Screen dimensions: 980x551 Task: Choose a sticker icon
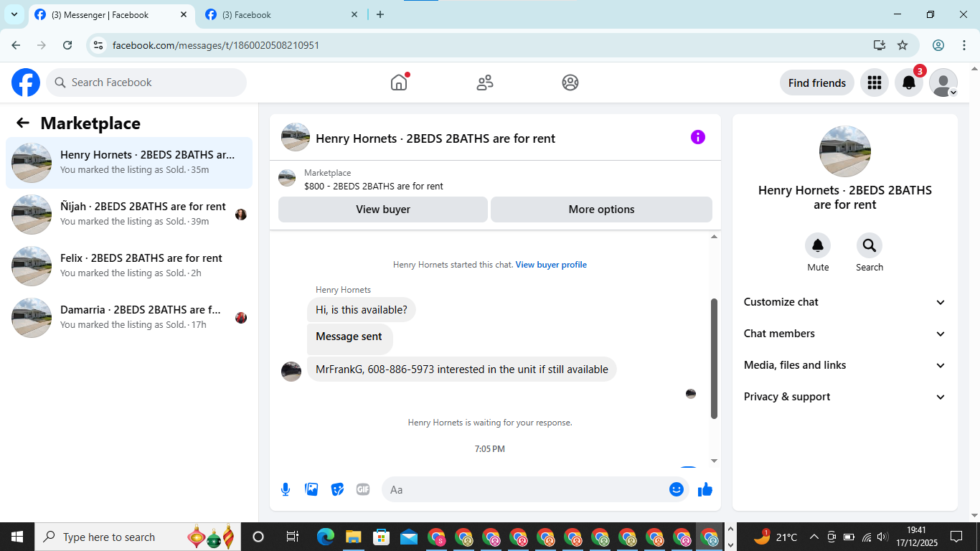click(337, 489)
